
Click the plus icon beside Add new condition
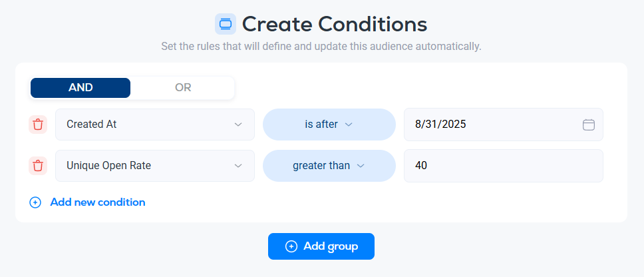click(35, 202)
